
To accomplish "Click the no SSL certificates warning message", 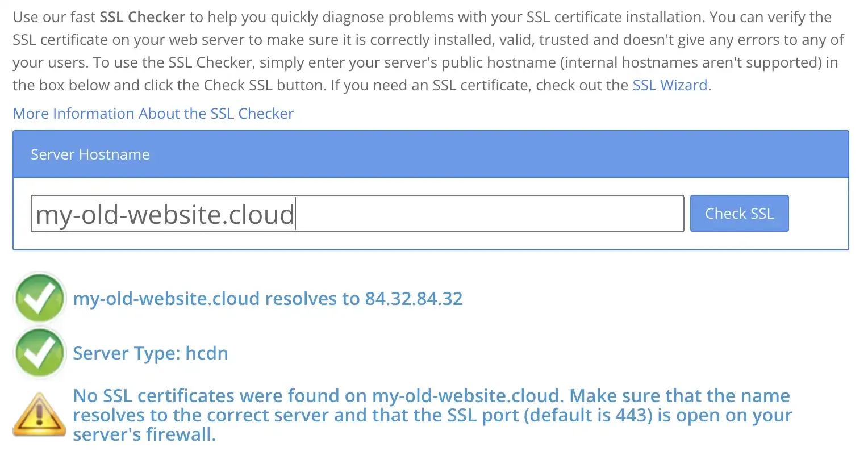I will (x=431, y=415).
